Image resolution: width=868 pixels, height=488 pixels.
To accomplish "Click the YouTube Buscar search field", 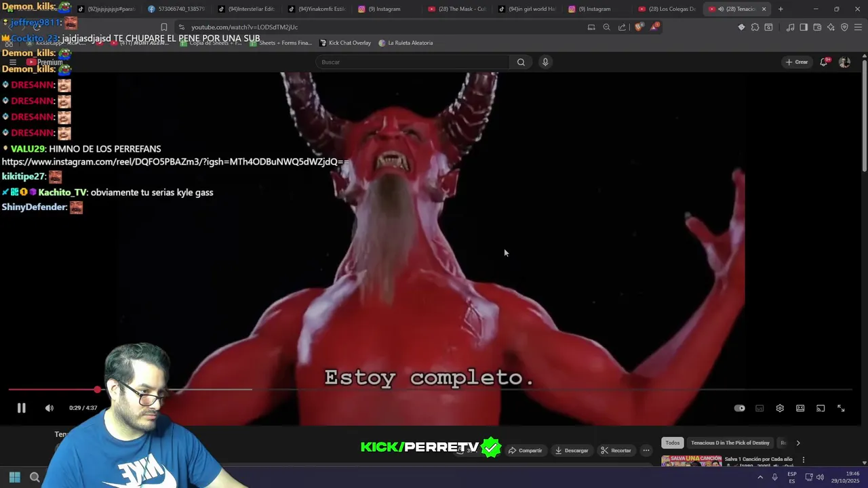I will [x=414, y=62].
